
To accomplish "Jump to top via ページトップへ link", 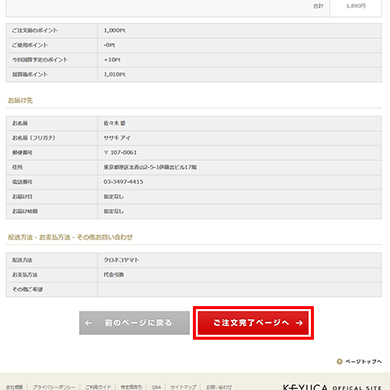I will [363, 361].
